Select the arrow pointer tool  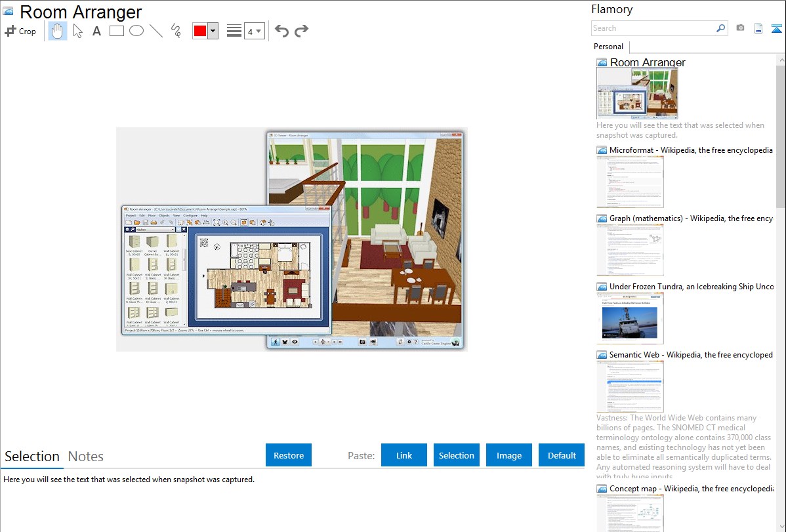click(78, 31)
